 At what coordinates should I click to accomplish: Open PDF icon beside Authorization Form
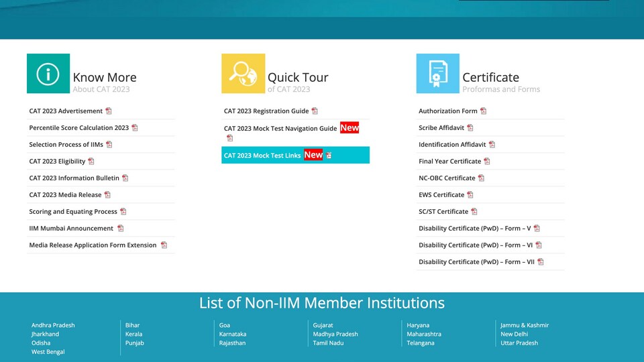tap(484, 111)
